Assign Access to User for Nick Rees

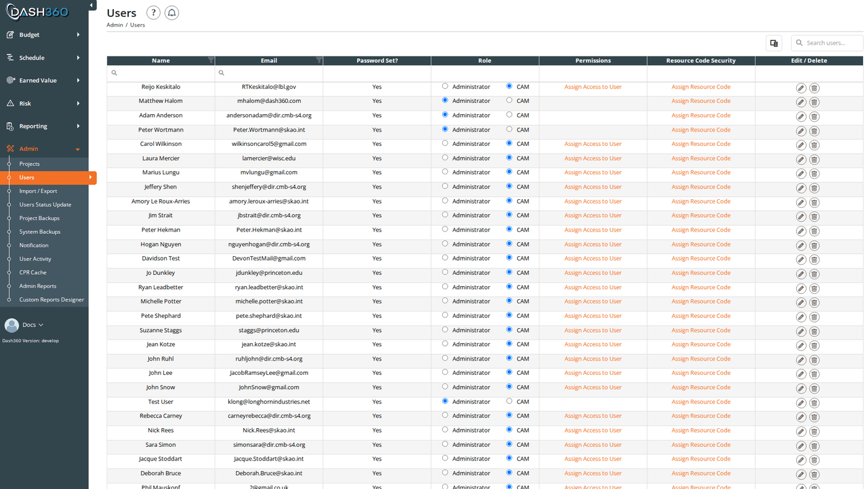(593, 430)
